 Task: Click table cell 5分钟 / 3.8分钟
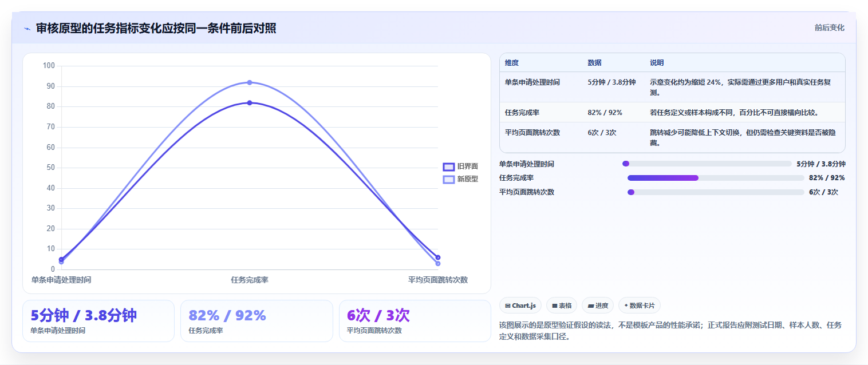pos(611,82)
